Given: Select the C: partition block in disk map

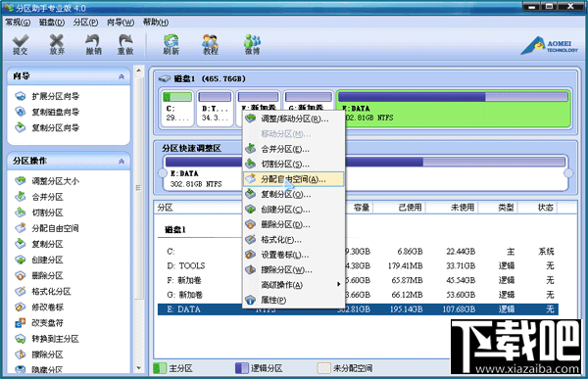Looking at the screenshot, I should [x=177, y=109].
